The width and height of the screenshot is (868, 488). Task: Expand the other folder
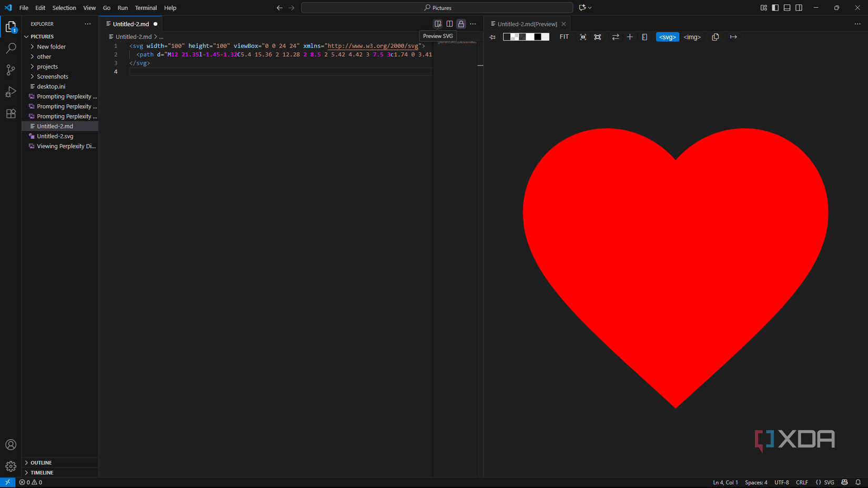pyautogui.click(x=60, y=56)
